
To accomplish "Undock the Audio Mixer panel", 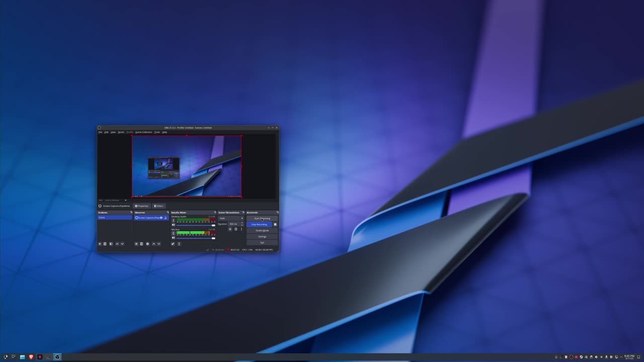I will coord(215,212).
